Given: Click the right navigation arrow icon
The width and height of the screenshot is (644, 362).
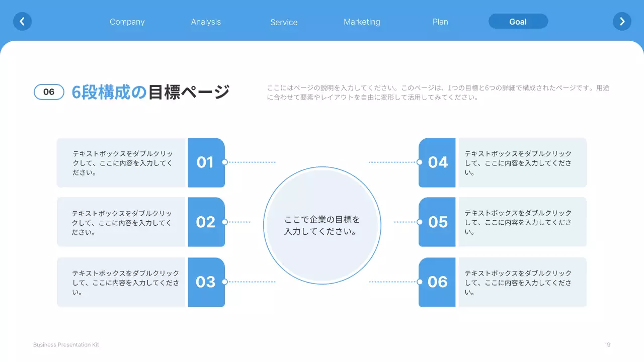Looking at the screenshot, I should [x=622, y=21].
